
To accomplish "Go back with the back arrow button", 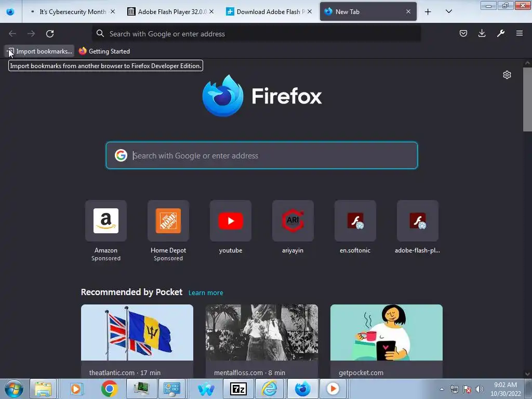I will click(12, 34).
